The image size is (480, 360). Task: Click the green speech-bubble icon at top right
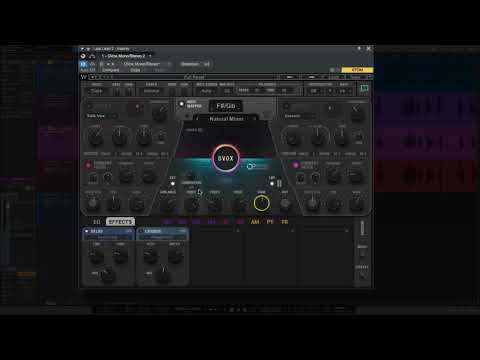pos(364,88)
